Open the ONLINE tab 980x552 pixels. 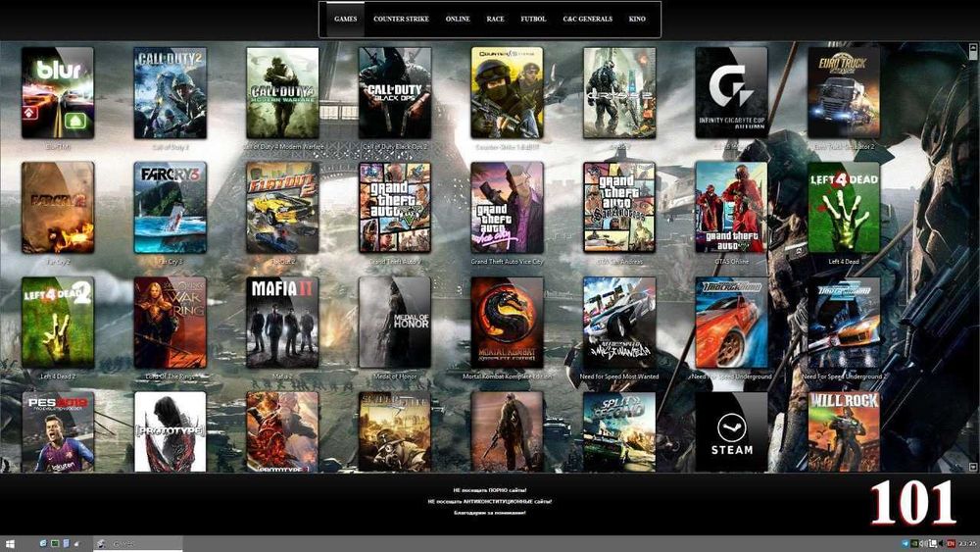tap(458, 19)
